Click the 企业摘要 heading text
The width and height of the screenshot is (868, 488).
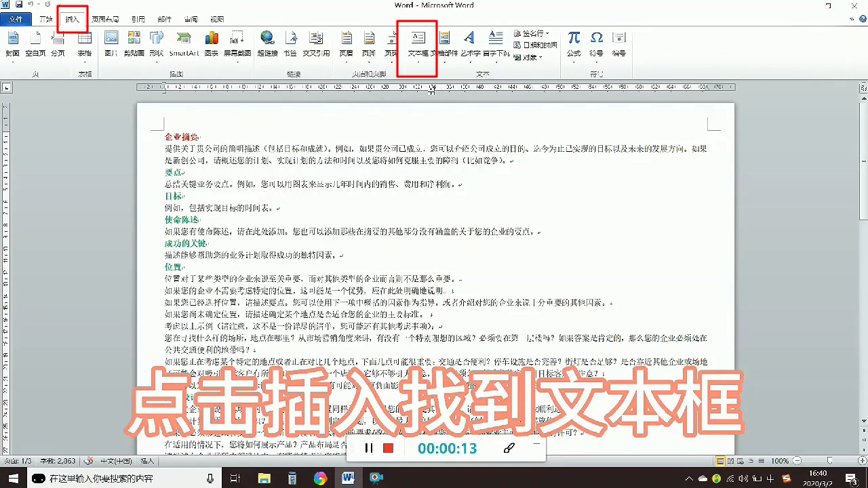(182, 137)
